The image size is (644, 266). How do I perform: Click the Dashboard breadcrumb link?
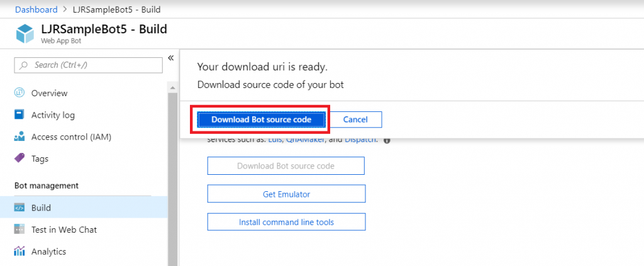click(x=36, y=9)
